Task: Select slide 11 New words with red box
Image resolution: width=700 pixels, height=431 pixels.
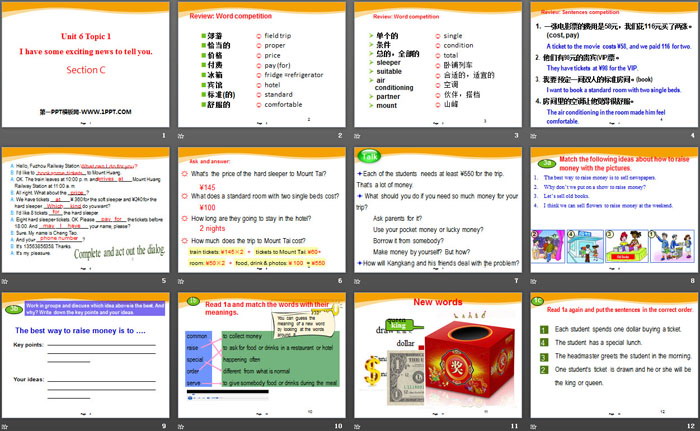Action: [438, 356]
